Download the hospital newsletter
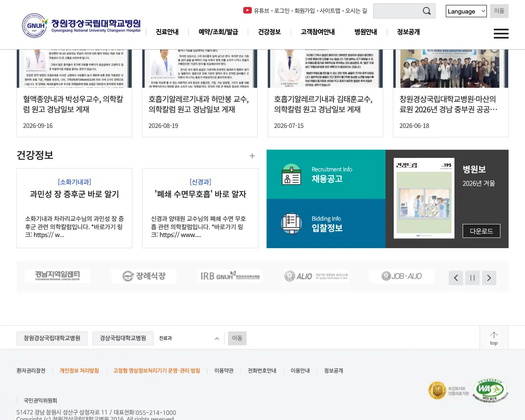 [482, 231]
